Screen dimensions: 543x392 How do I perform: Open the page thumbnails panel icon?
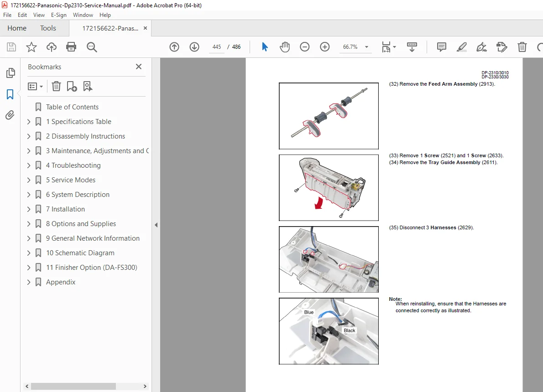pos(10,72)
